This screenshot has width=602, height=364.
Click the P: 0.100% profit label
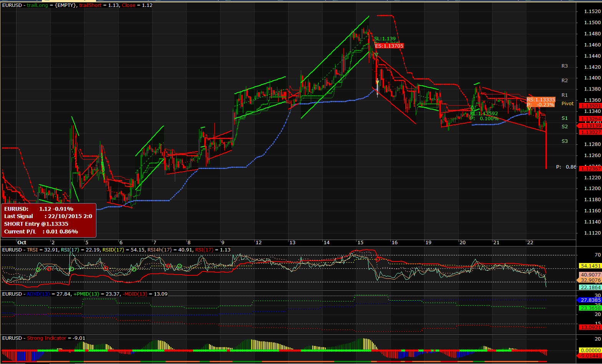pos(484,119)
